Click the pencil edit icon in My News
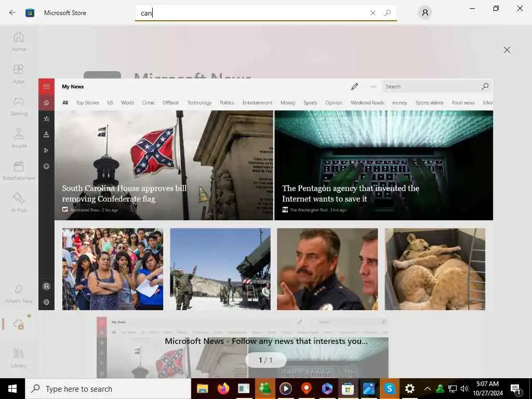This screenshot has width=532, height=399. point(354,87)
